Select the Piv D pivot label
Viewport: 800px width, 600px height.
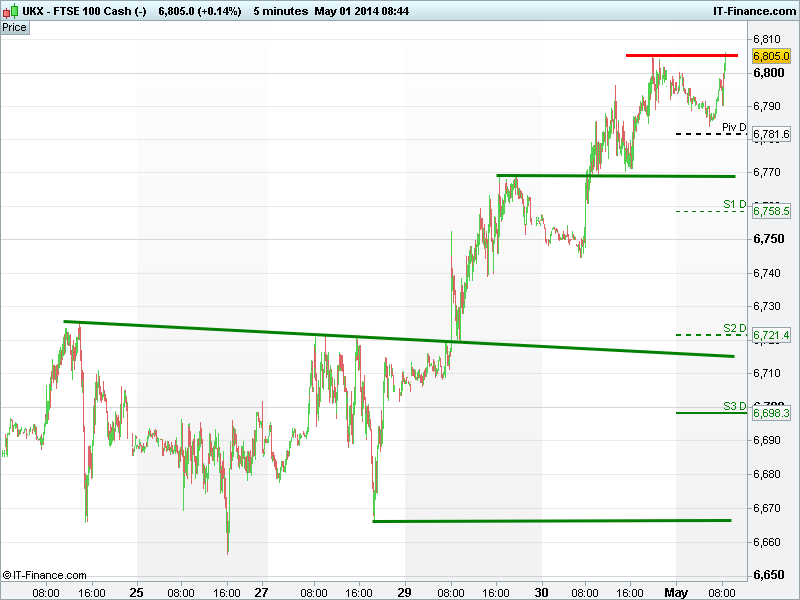[734, 127]
